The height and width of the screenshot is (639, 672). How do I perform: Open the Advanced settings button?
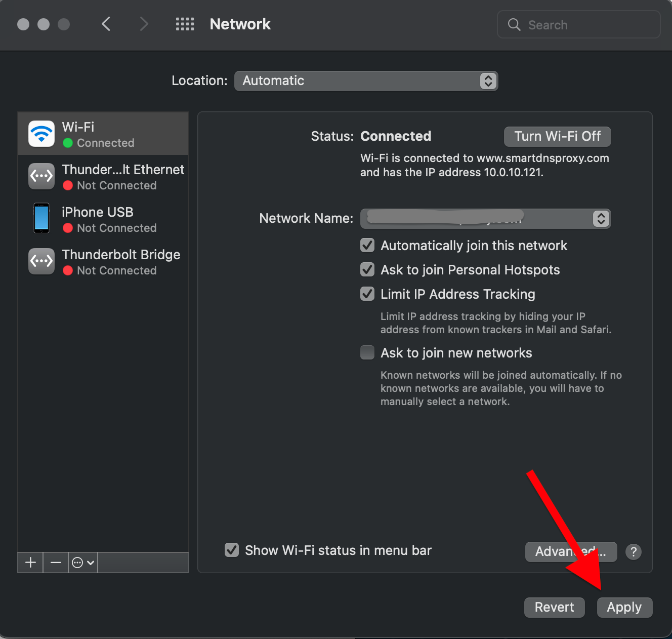click(x=571, y=551)
